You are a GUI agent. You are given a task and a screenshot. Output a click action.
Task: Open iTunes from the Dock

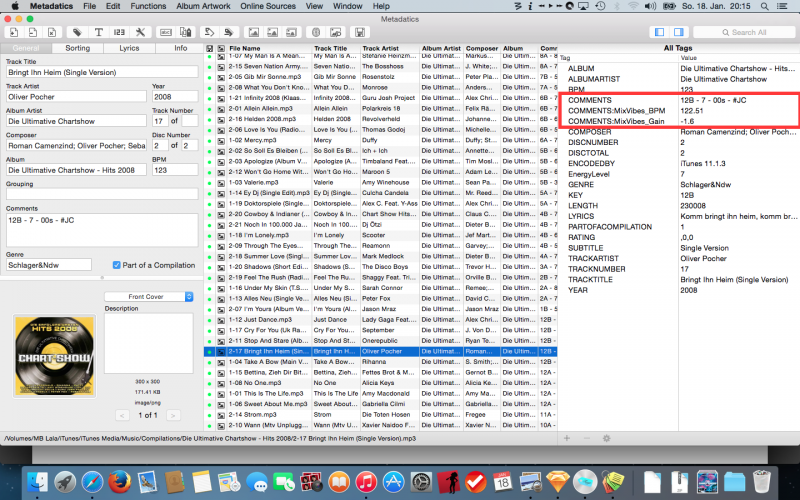366,481
